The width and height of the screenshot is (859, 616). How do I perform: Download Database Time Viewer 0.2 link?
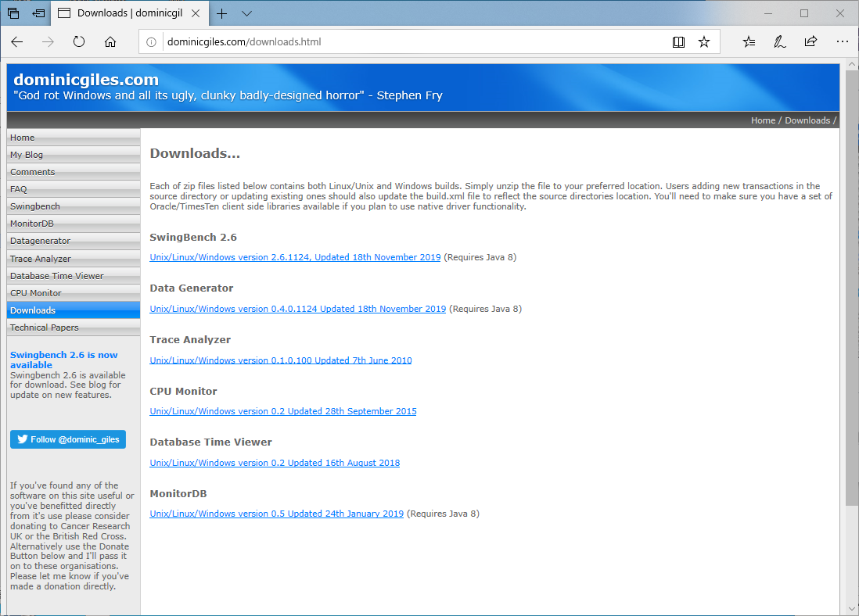pos(275,463)
